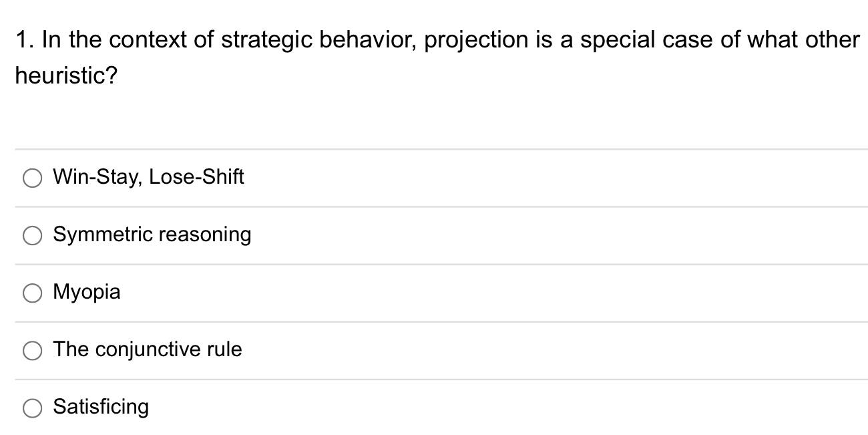
Task: Click the Myopia answer label
Action: [87, 291]
